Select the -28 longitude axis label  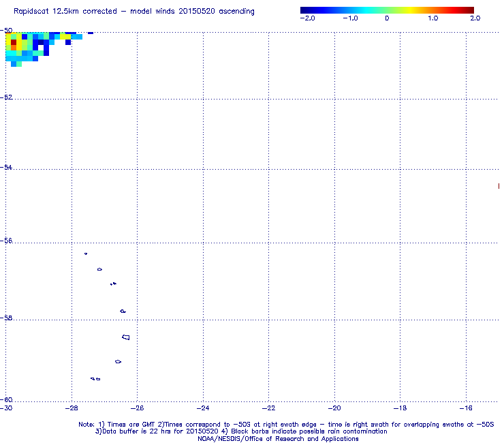(72, 408)
